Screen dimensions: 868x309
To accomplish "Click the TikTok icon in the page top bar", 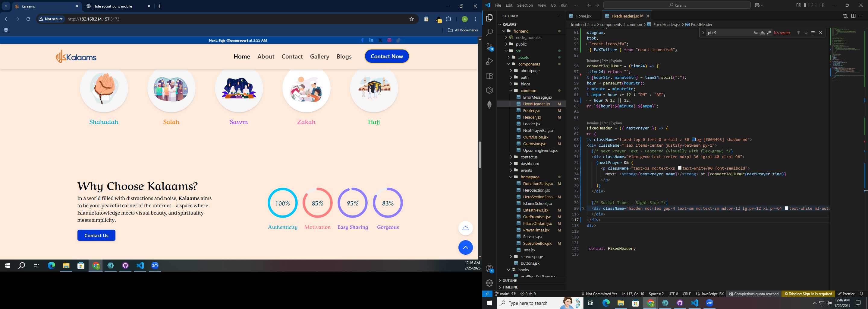I will click(x=399, y=40).
